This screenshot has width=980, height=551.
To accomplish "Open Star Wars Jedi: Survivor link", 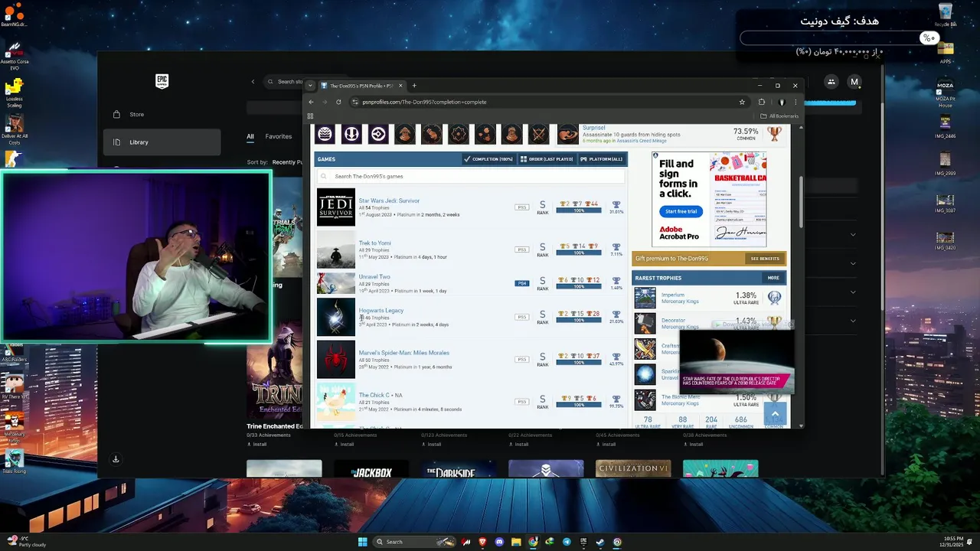I will [x=389, y=201].
